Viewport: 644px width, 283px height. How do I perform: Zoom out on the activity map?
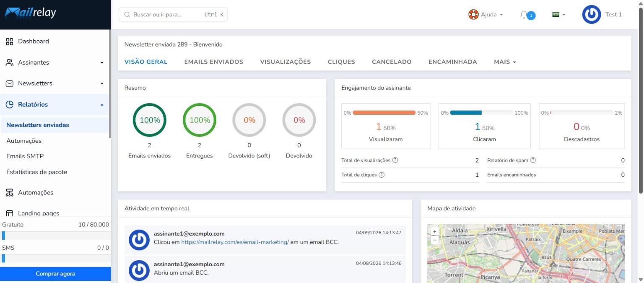(x=434, y=239)
